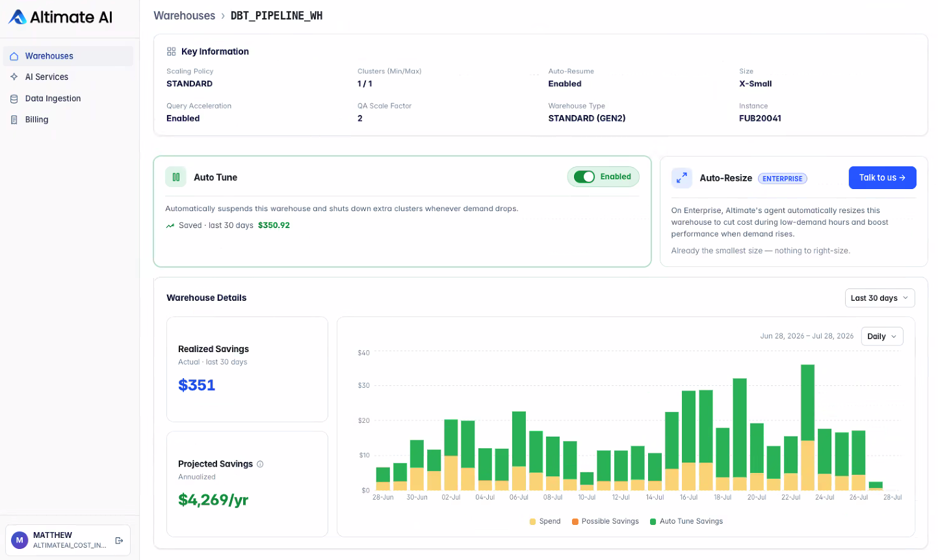Open the Daily granularity dropdown
Screen dimensions: 938x560
click(x=882, y=336)
